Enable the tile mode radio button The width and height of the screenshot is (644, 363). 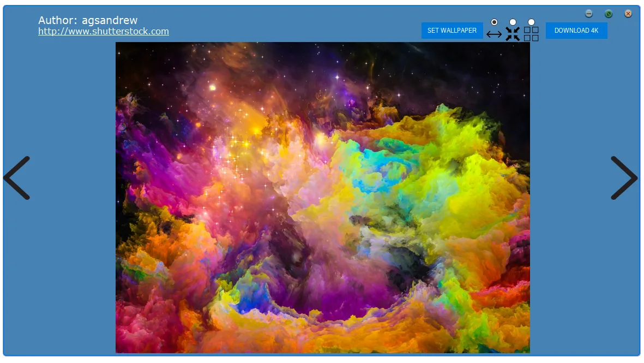531,22
